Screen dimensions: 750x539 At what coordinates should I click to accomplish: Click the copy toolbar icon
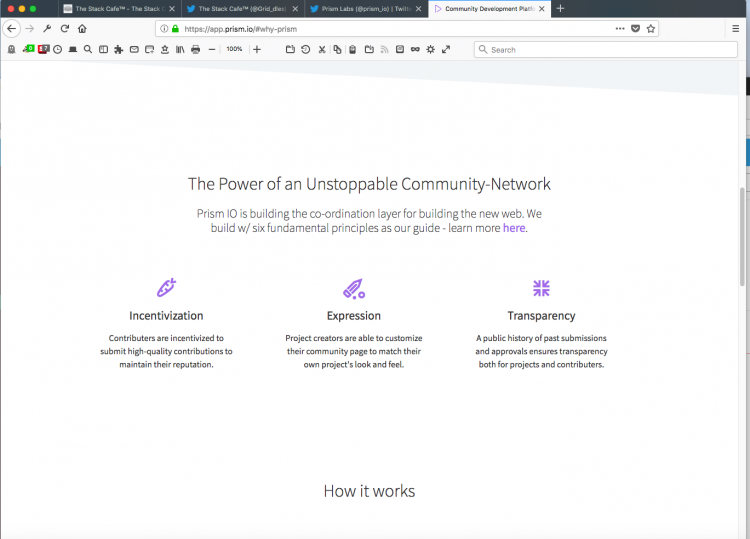(x=337, y=49)
